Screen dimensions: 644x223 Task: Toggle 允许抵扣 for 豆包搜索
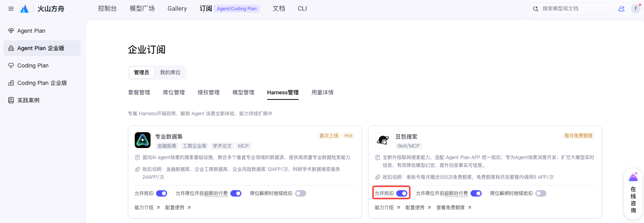tap(402, 193)
